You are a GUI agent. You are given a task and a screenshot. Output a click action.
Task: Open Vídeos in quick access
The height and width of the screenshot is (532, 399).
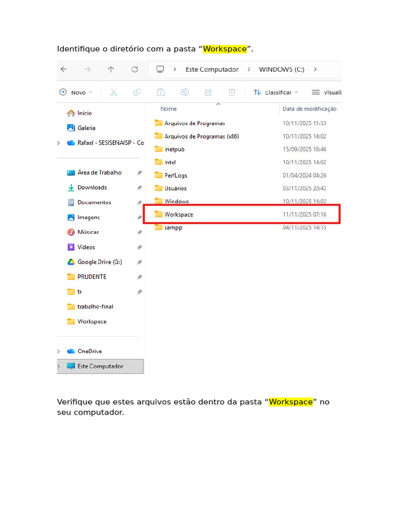81,247
